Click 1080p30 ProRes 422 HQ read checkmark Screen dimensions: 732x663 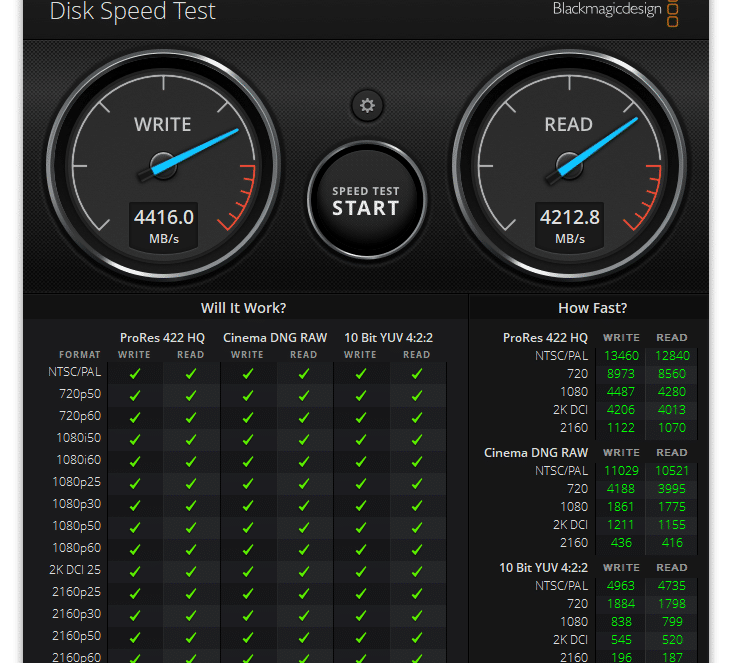190,505
